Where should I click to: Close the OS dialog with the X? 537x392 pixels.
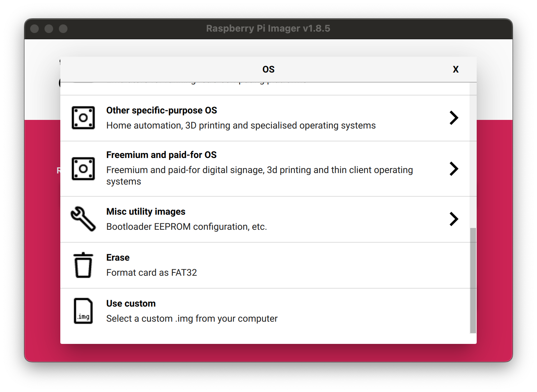pos(456,69)
